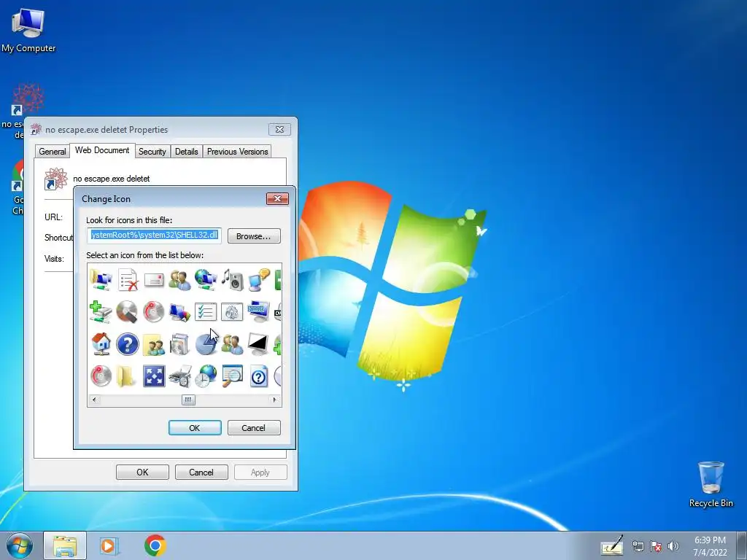Click the icon list left scroll arrow

pyautogui.click(x=94, y=400)
